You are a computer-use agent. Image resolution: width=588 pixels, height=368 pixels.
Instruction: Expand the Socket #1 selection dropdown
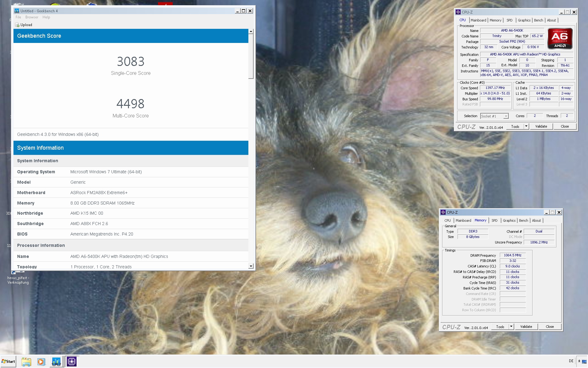point(506,116)
